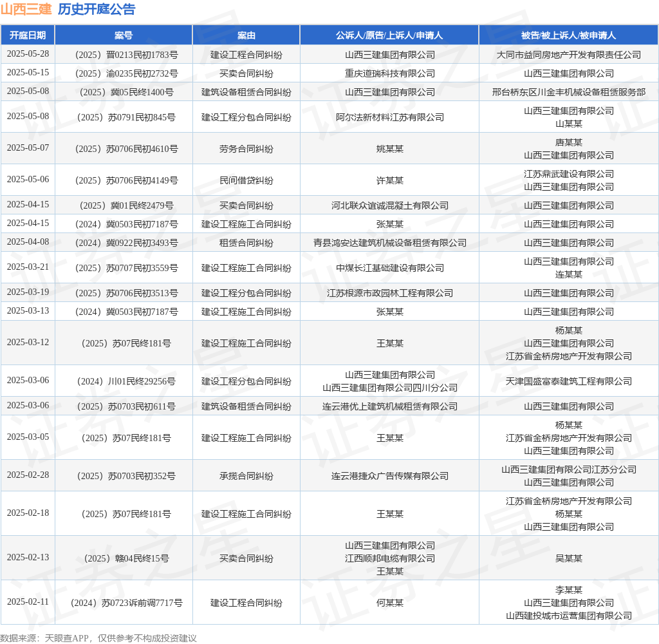Click the date cell '2025-05-07'
659x644 pixels.
coord(28,147)
